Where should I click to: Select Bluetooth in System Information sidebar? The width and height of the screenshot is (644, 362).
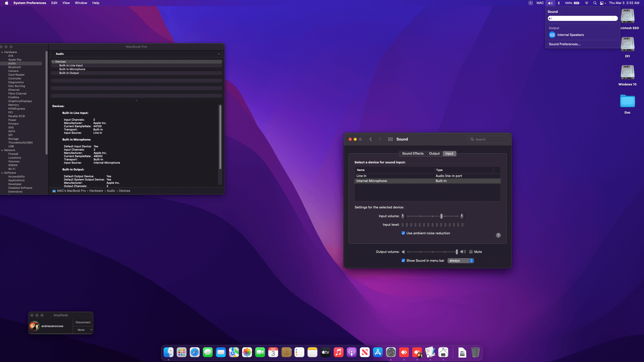tap(15, 67)
